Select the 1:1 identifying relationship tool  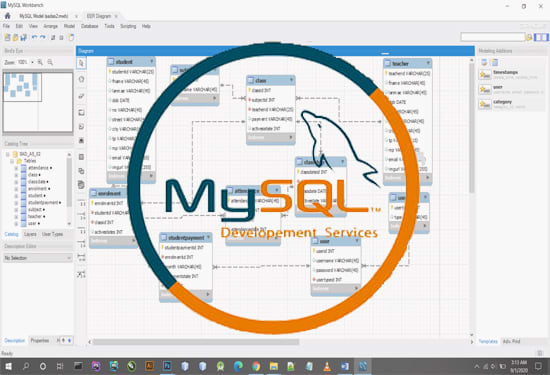[x=81, y=232]
